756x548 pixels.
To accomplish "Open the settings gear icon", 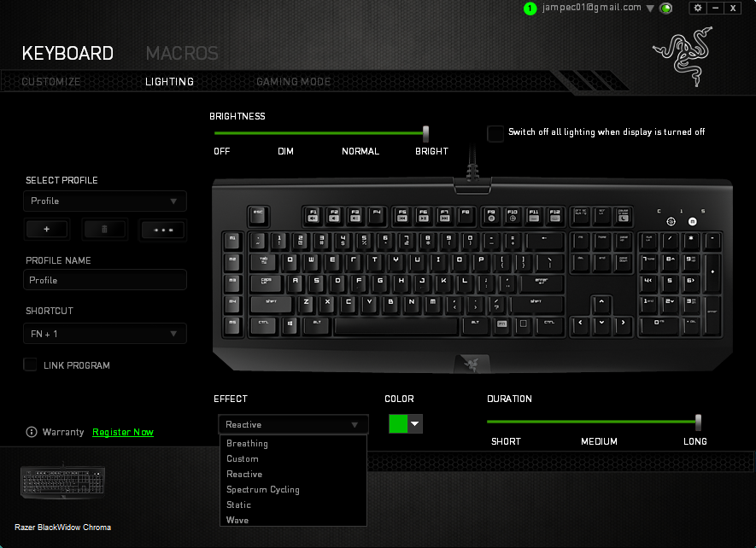I will (698, 8).
